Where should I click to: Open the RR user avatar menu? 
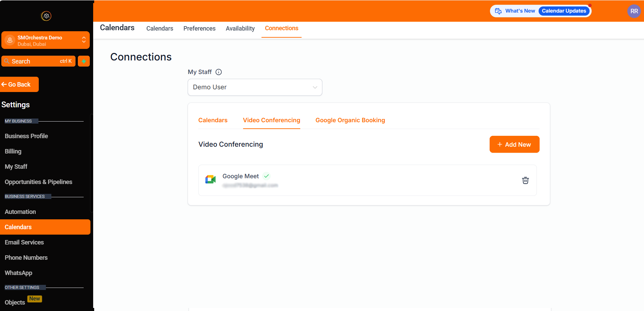[634, 11]
